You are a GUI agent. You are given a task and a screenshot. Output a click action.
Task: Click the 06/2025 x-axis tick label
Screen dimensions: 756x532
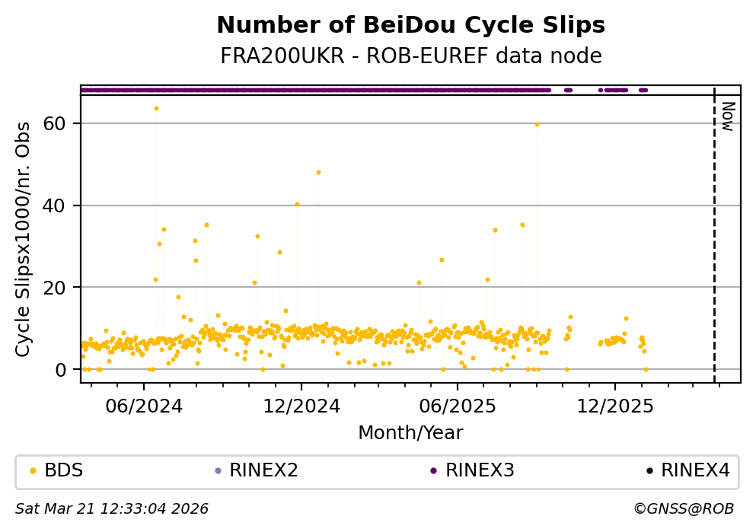pyautogui.click(x=458, y=406)
